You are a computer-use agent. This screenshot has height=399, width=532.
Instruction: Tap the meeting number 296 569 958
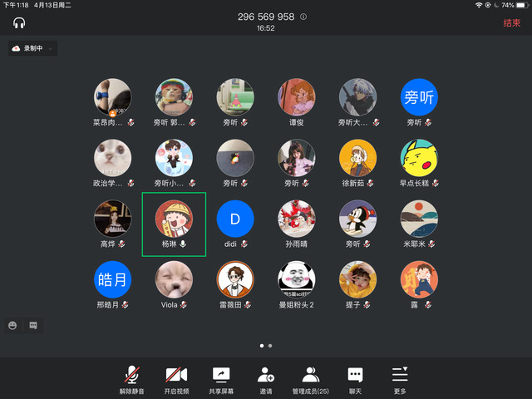point(265,17)
